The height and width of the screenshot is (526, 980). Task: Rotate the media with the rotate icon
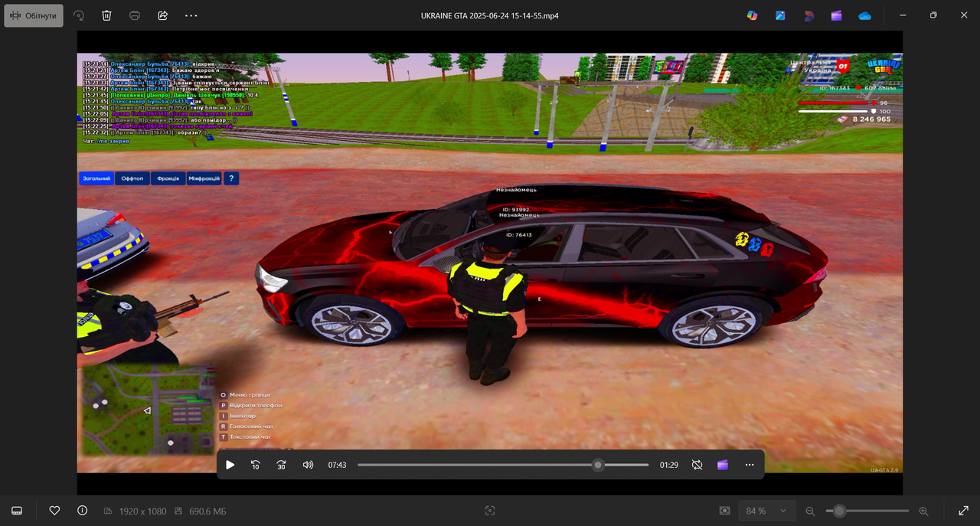point(78,15)
